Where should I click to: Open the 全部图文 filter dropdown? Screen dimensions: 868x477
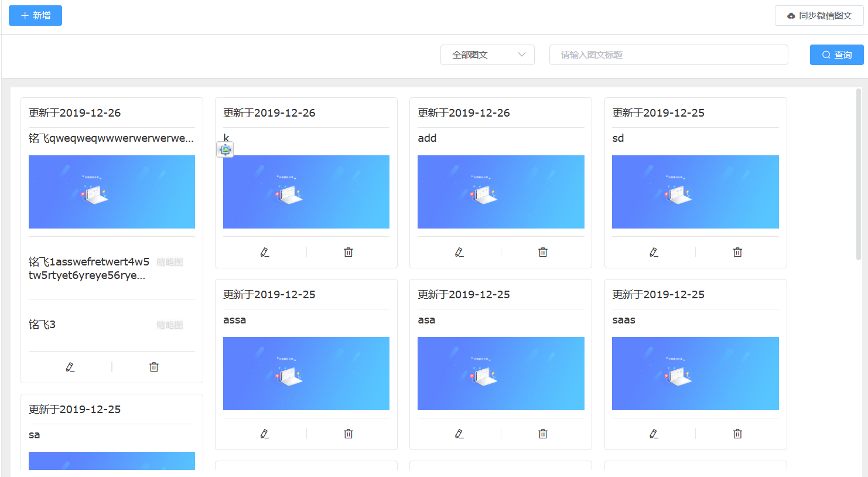(x=487, y=54)
